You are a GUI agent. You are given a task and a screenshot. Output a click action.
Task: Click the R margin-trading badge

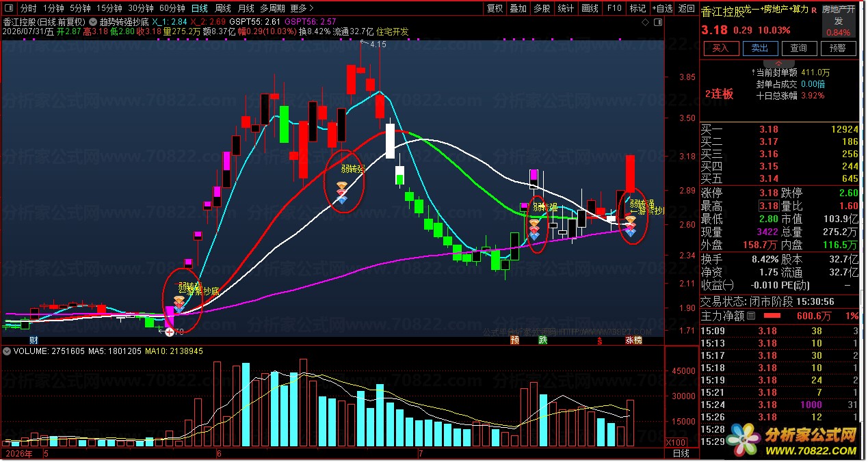[814, 10]
